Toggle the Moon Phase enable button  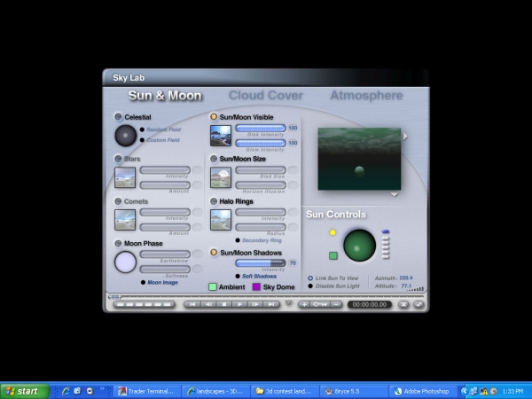point(118,243)
